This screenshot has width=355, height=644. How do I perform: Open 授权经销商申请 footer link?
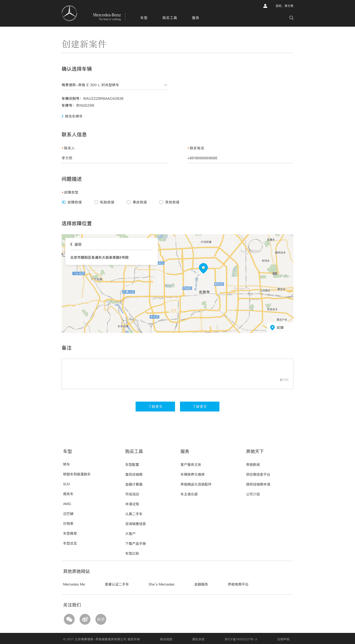pyautogui.click(x=258, y=484)
